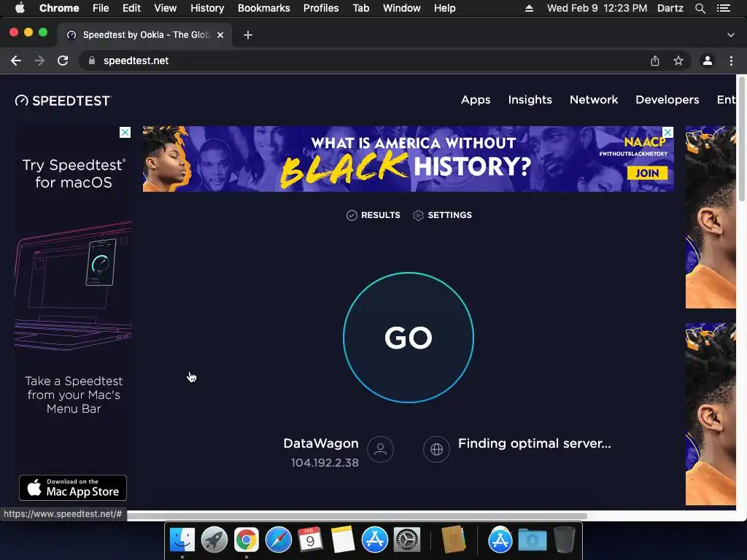Click the Dartz user name in menu bar
Viewport: 747px width, 560px height.
click(x=670, y=8)
